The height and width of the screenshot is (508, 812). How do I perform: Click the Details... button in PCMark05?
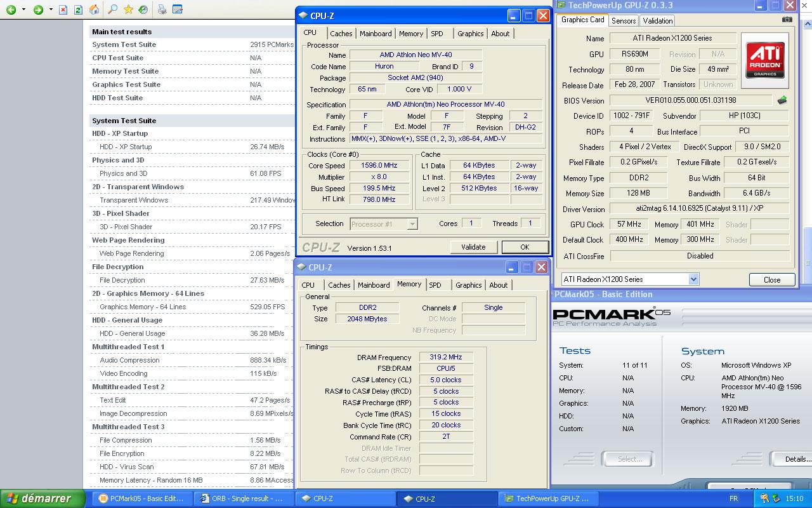point(793,458)
